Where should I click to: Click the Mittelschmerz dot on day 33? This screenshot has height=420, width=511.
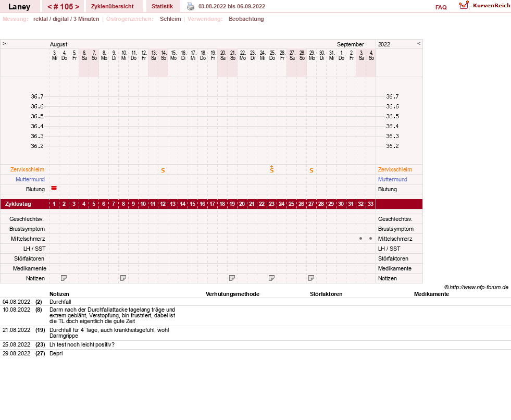point(370,238)
